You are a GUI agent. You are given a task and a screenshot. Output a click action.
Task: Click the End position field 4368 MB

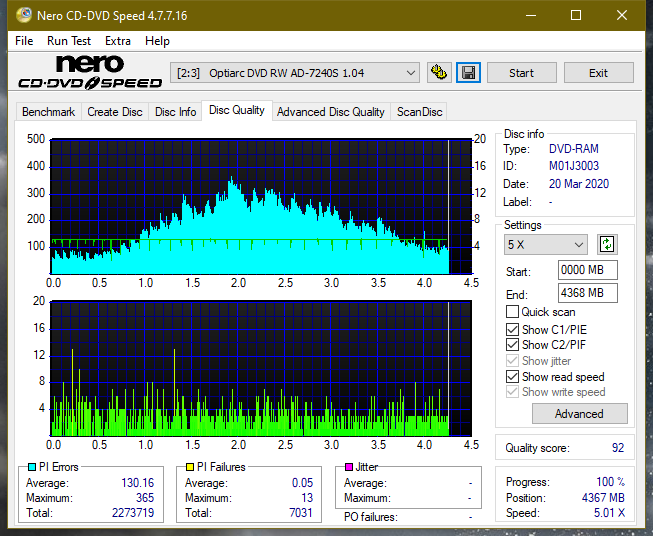[x=588, y=293]
